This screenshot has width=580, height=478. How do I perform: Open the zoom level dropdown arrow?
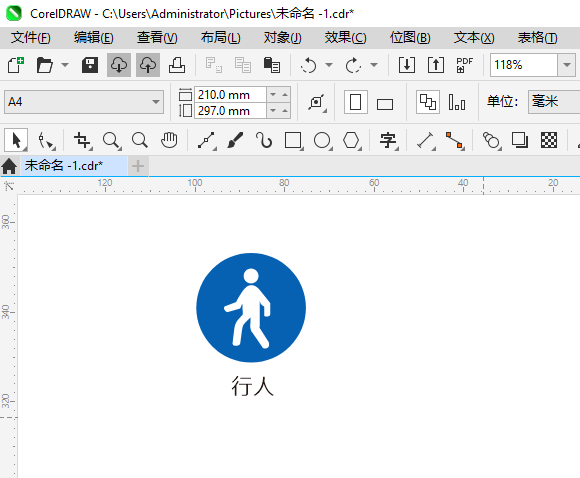tap(567, 65)
